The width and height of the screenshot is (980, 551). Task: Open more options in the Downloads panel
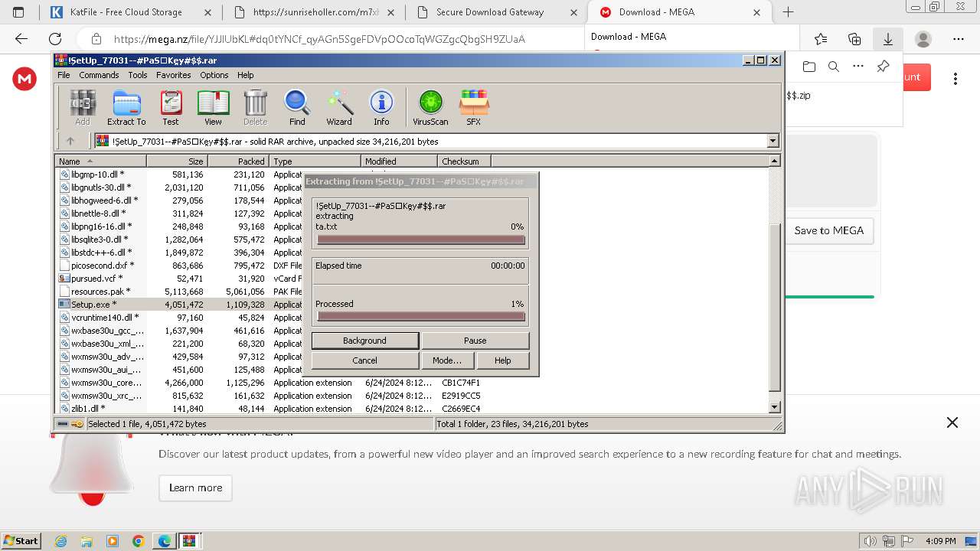pos(858,67)
